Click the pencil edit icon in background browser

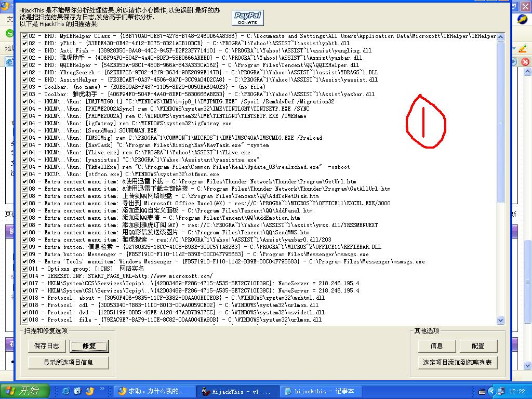point(523,48)
